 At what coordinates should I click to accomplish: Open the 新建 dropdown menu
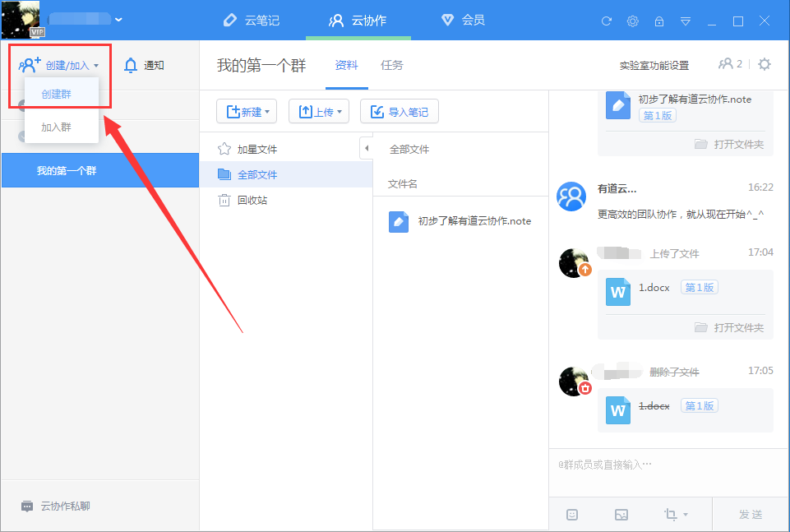(246, 110)
